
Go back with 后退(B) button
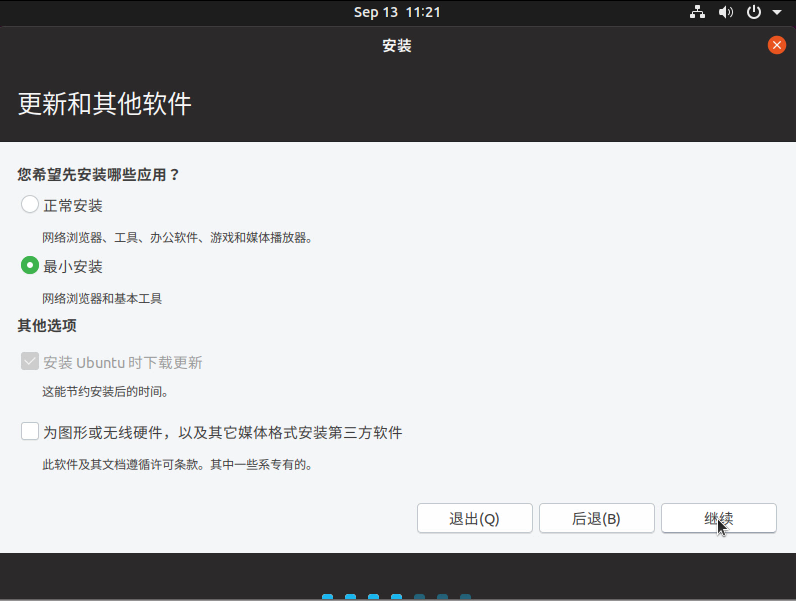(596, 518)
